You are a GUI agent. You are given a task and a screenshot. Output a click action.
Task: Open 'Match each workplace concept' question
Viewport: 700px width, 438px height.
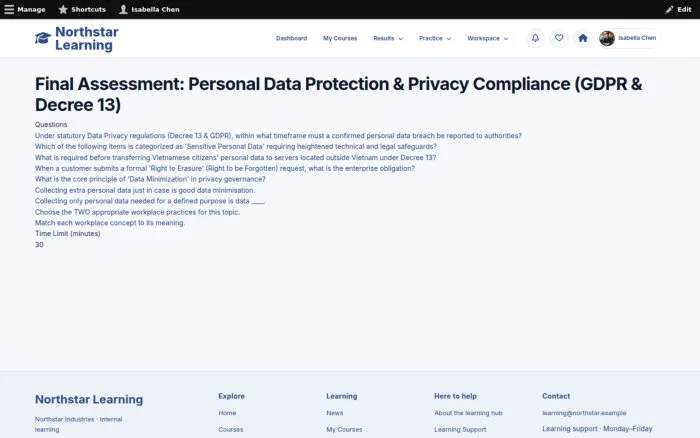pyautogui.click(x=110, y=223)
